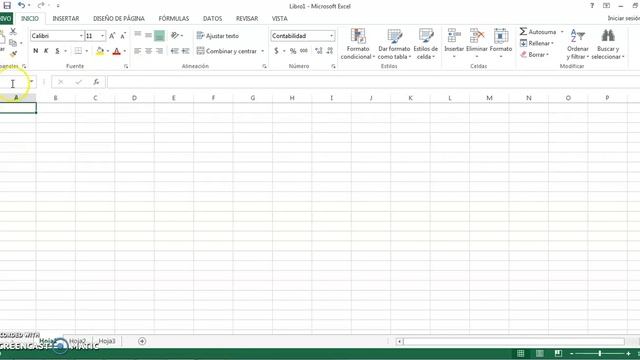Decrease font size with smaller A
The width and height of the screenshot is (640, 360).
point(123,36)
